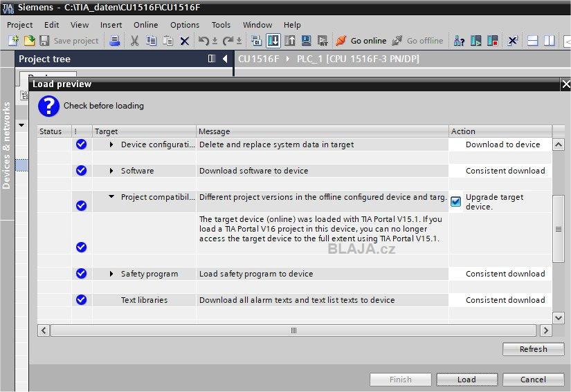Open the View menu
Viewport: 571px width, 392px height.
pos(80,25)
